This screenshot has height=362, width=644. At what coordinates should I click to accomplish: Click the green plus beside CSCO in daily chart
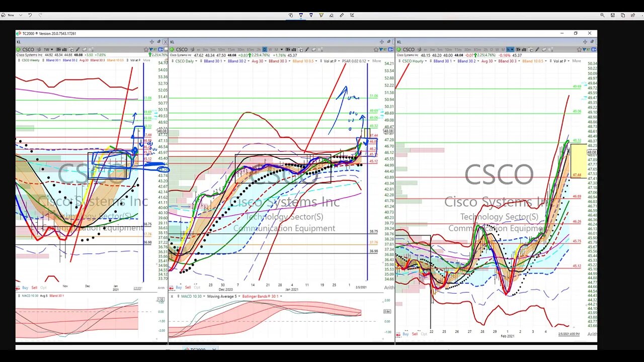pyautogui.click(x=172, y=49)
